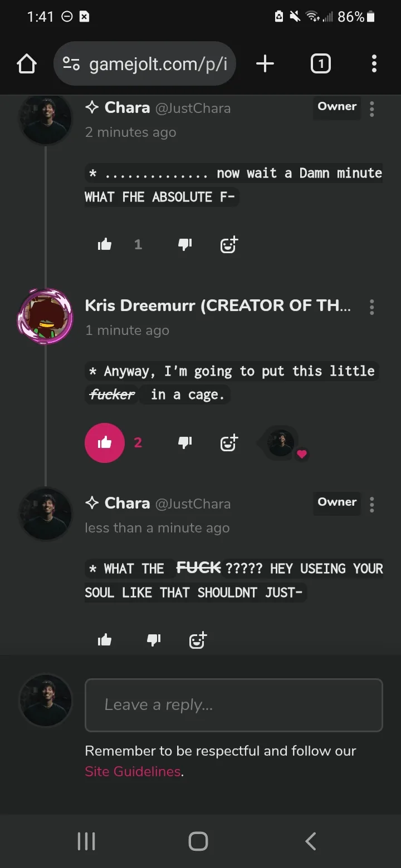Open options menu for Chara's latest comment
The height and width of the screenshot is (868, 401).
[x=371, y=504]
